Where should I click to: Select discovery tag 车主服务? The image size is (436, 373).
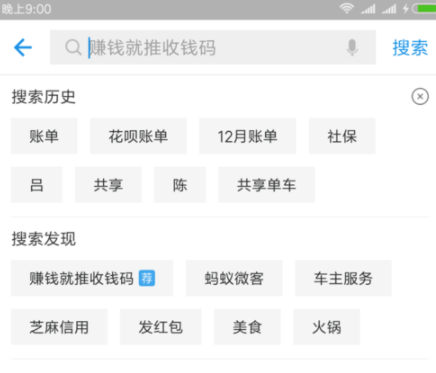343,278
